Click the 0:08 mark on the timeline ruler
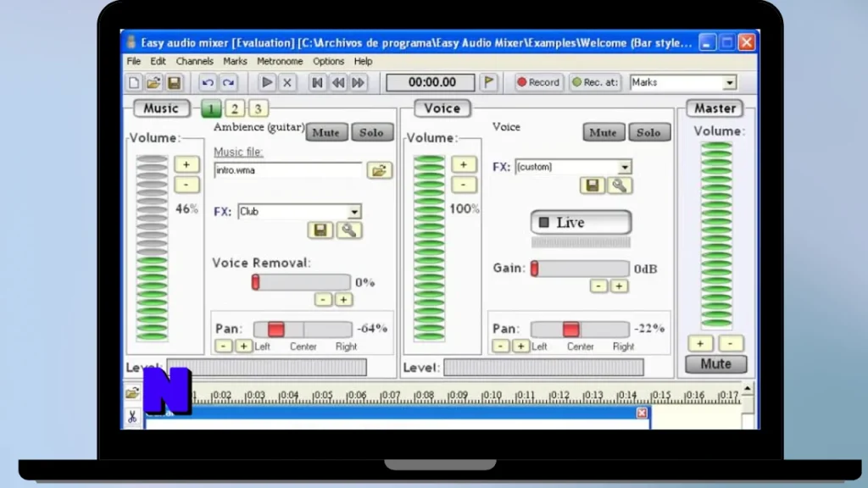Image resolution: width=868 pixels, height=488 pixels. [x=424, y=395]
